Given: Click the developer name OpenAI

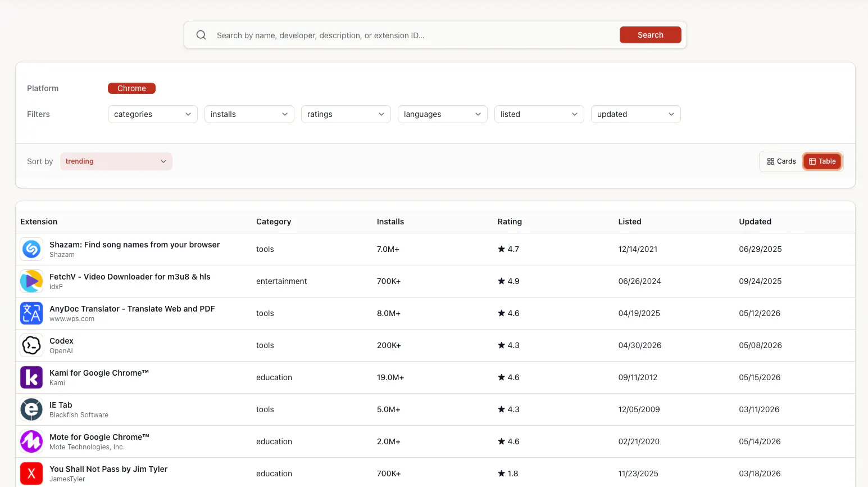Looking at the screenshot, I should tap(61, 351).
